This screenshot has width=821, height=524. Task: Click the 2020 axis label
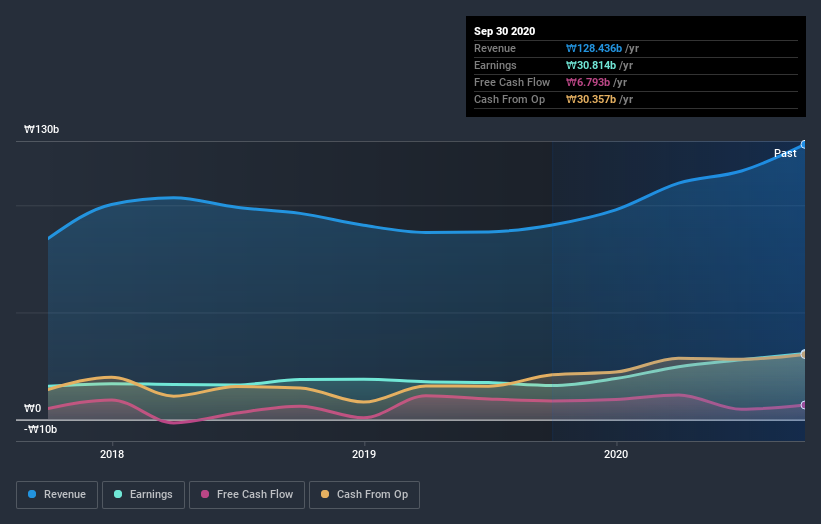coord(616,454)
